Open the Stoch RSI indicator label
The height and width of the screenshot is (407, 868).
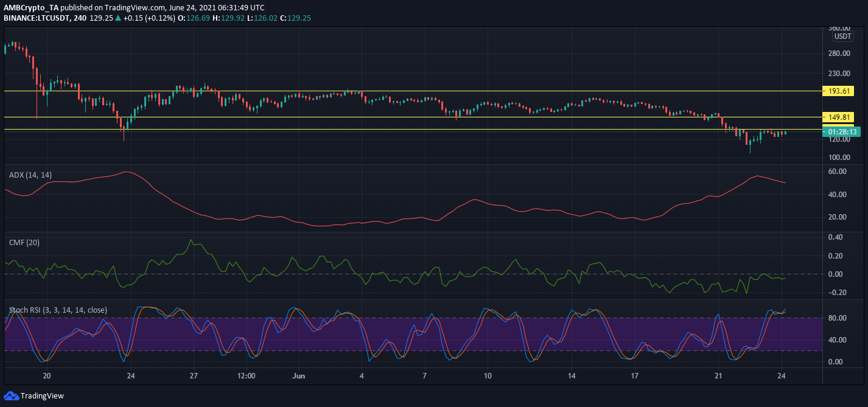point(58,310)
